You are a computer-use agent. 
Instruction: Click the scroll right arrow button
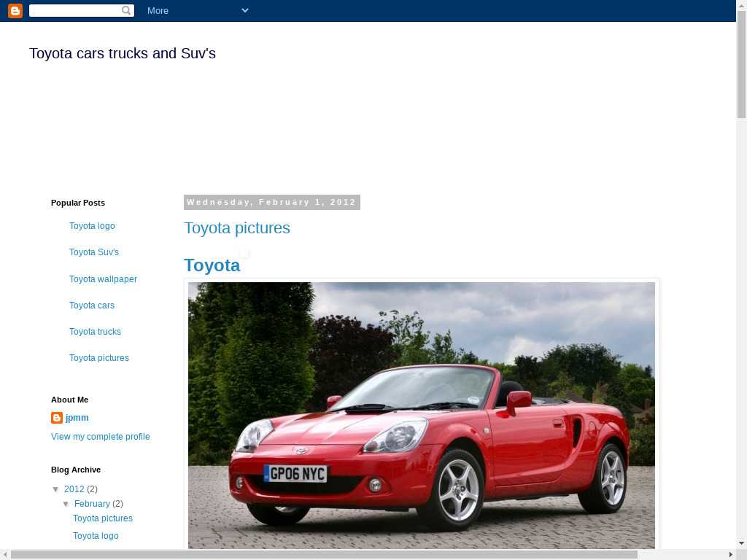[x=731, y=555]
